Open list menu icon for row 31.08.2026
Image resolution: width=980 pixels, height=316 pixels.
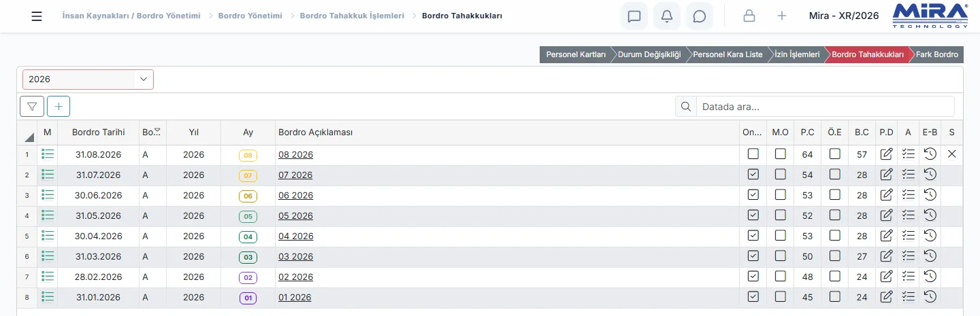coord(48,154)
